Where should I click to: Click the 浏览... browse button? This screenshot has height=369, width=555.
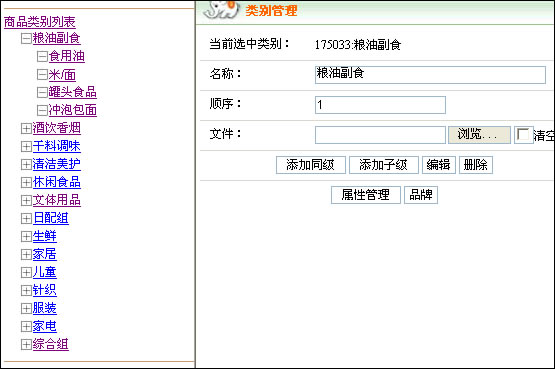click(479, 135)
